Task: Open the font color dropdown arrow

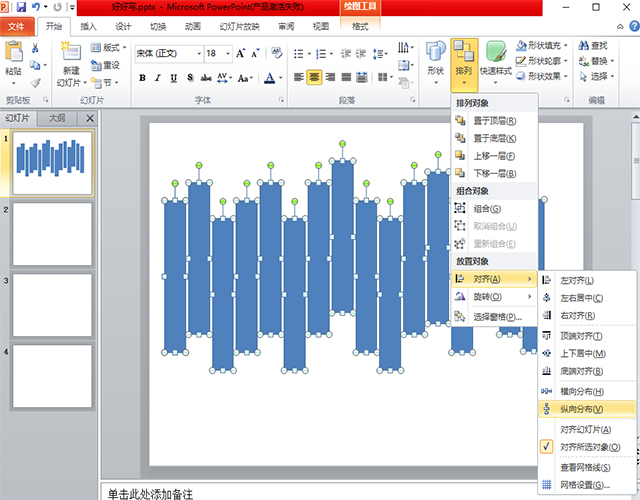Action: tap(280, 78)
